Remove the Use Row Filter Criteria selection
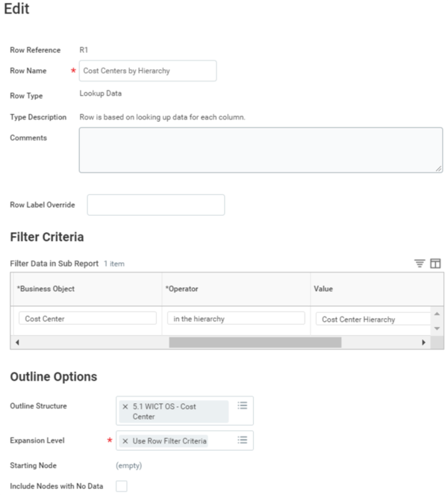The height and width of the screenshot is (495, 448). pos(125,441)
